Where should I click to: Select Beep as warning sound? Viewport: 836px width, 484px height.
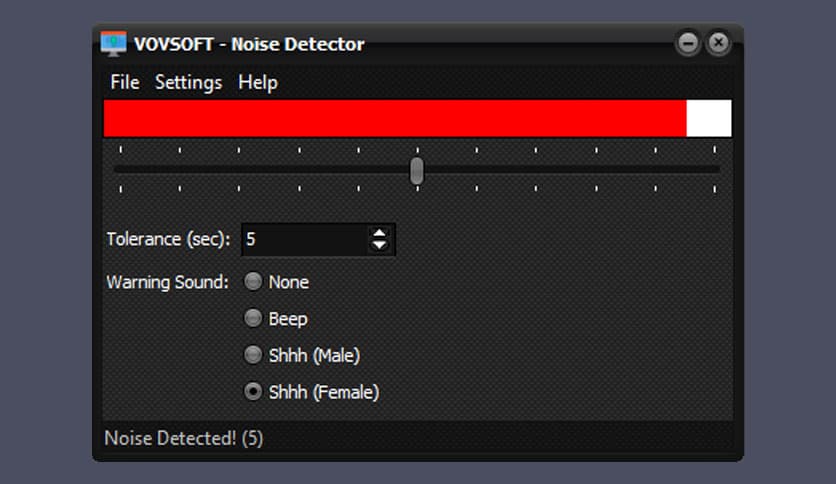tap(276, 318)
